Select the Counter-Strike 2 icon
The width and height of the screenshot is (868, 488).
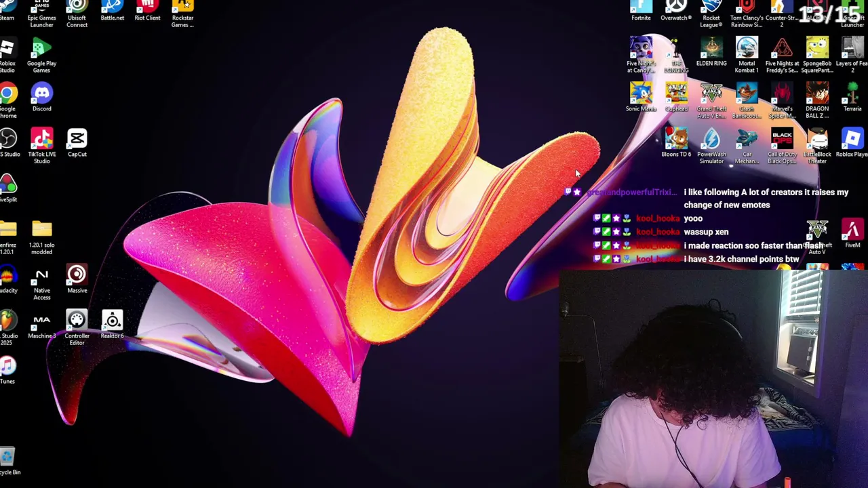[x=782, y=14]
